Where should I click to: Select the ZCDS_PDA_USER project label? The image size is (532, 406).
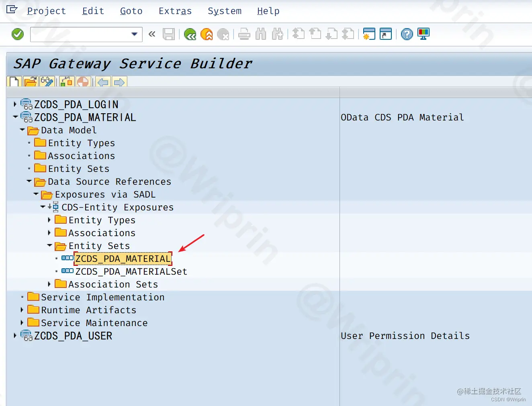pos(73,336)
